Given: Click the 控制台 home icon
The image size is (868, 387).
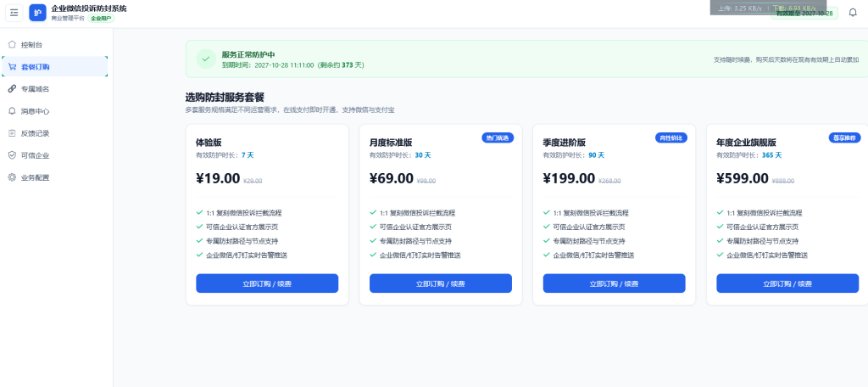Looking at the screenshot, I should pos(12,44).
